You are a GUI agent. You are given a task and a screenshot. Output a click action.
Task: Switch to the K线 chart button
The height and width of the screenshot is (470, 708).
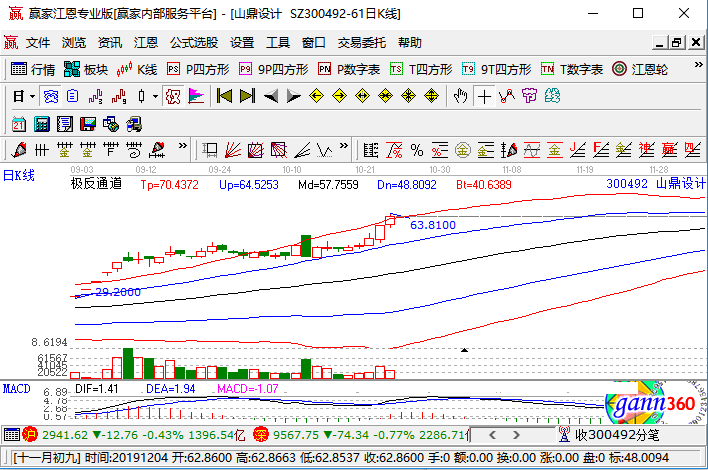pyautogui.click(x=136, y=70)
